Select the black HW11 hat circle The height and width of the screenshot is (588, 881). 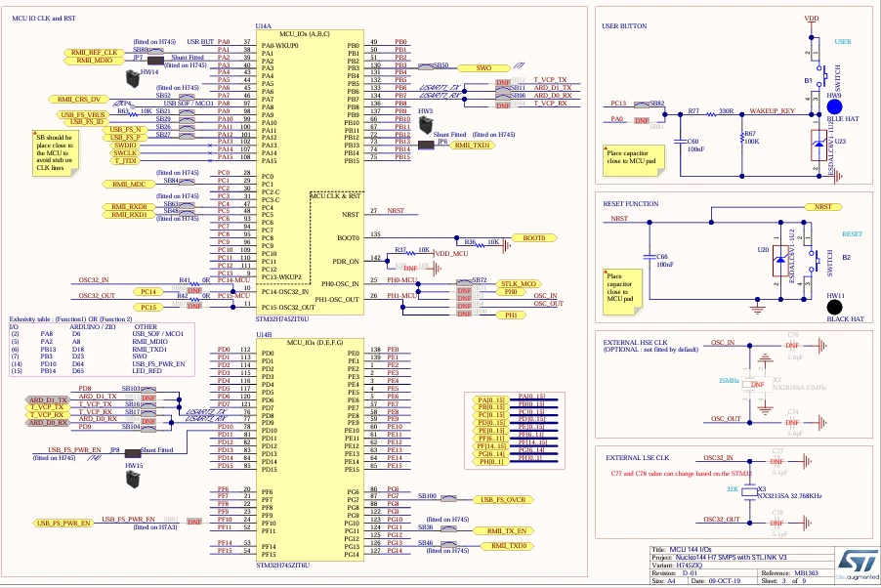pos(834,307)
